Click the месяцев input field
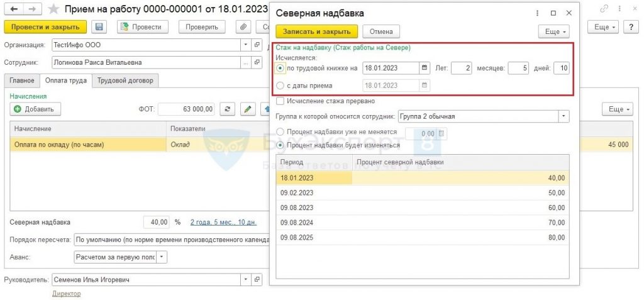Image resolution: width=644 pixels, height=300 pixels. [x=518, y=68]
